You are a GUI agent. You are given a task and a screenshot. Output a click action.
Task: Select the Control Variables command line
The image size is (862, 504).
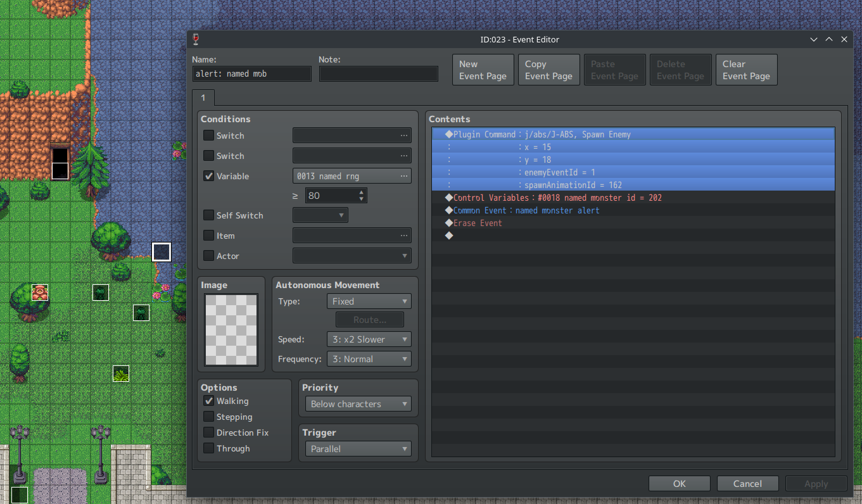(633, 198)
